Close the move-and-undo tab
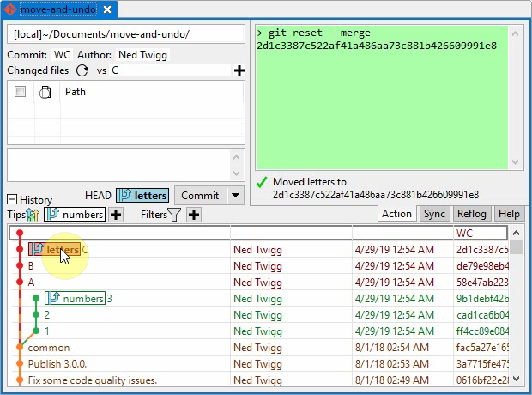Image resolution: width=532 pixels, height=395 pixels. coord(106,10)
